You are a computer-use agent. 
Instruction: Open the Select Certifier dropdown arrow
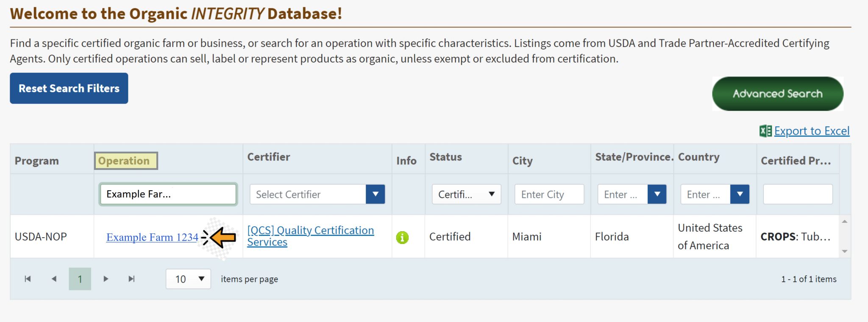375,194
